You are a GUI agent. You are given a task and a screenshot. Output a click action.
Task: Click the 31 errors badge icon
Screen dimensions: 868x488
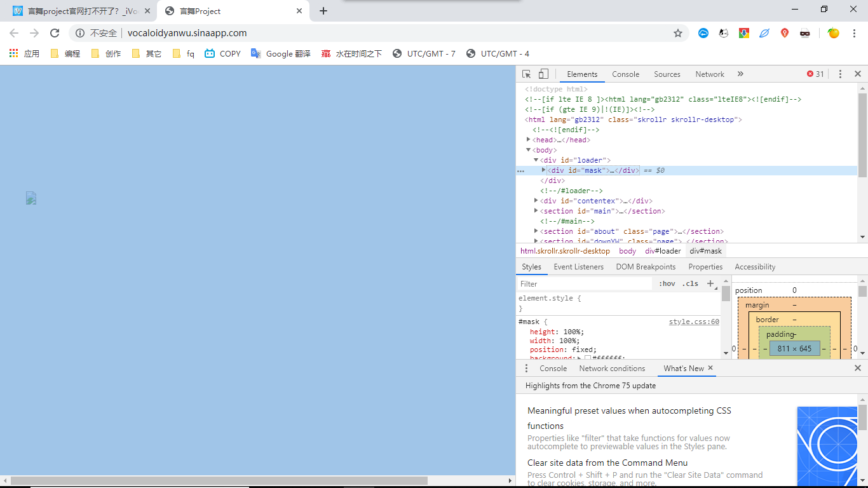pos(810,74)
